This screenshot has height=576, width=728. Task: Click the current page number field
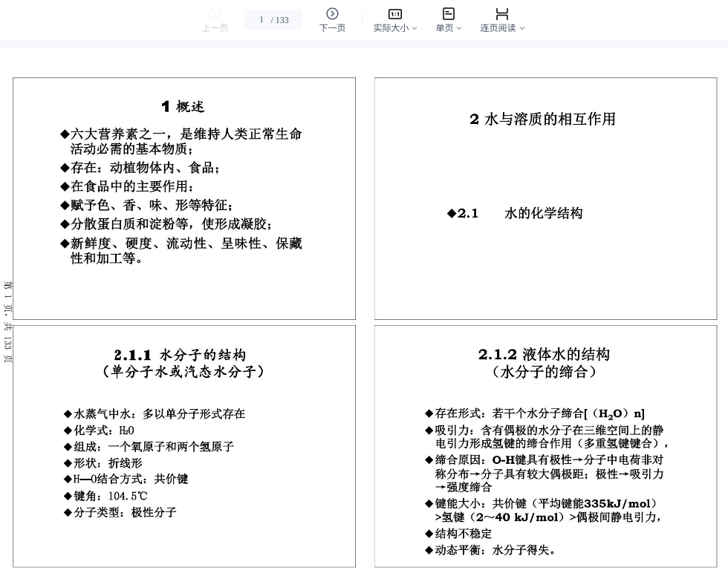tap(261, 20)
